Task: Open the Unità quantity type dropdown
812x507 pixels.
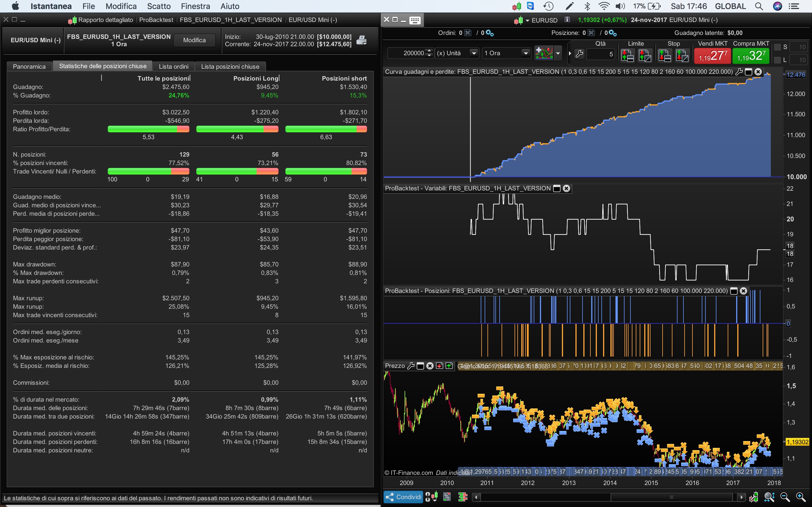Action: (473, 53)
